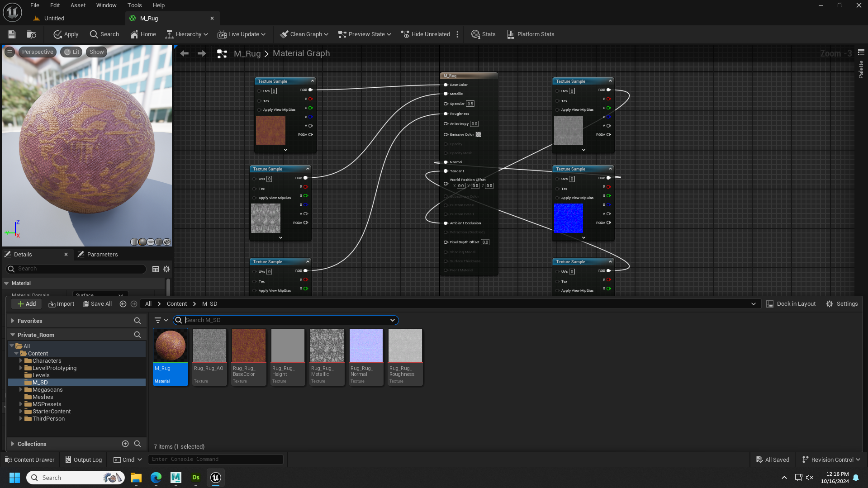Select the Rug_Rug_BaseColor texture thumbnail

[x=249, y=346]
